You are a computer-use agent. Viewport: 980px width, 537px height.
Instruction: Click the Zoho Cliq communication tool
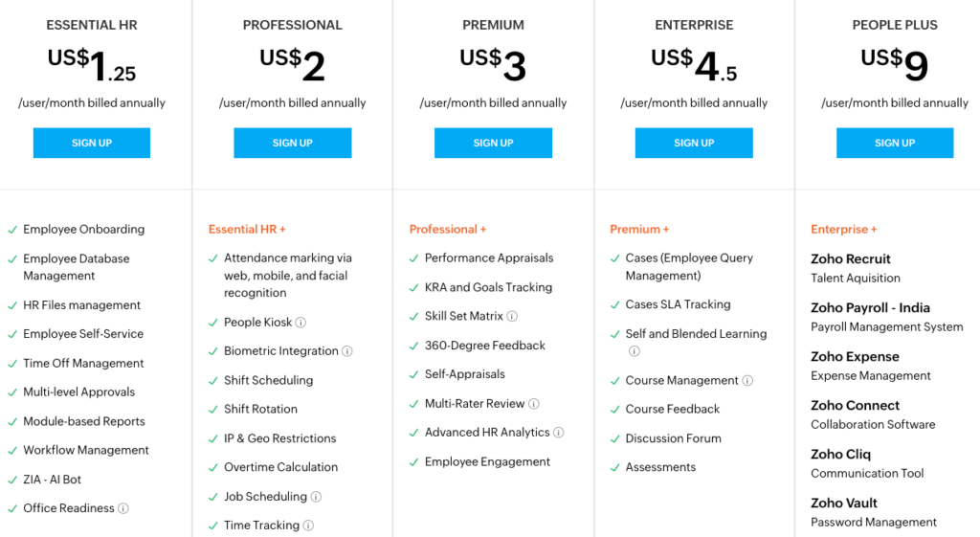tap(840, 455)
